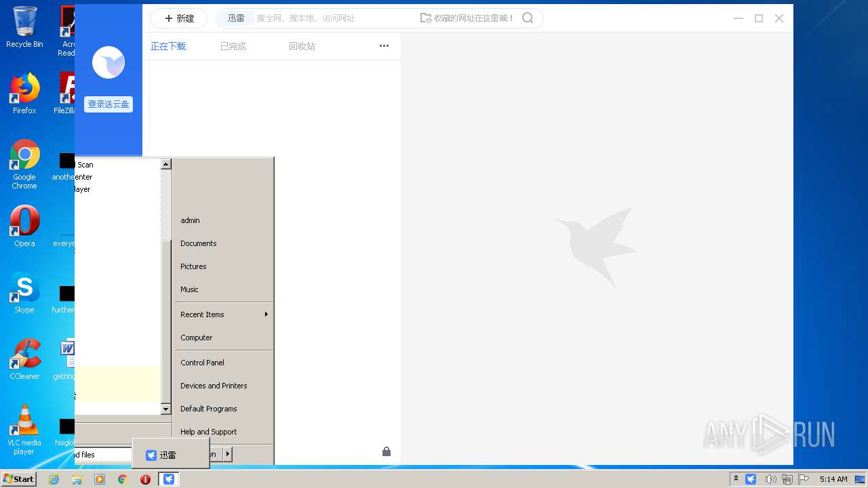Open Chrome from taskbar
868x488 pixels.
point(123,479)
